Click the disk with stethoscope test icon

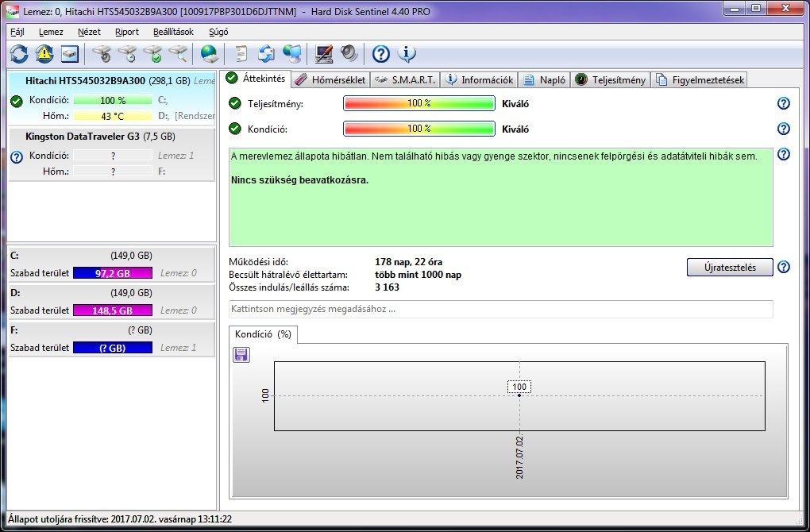(102, 54)
